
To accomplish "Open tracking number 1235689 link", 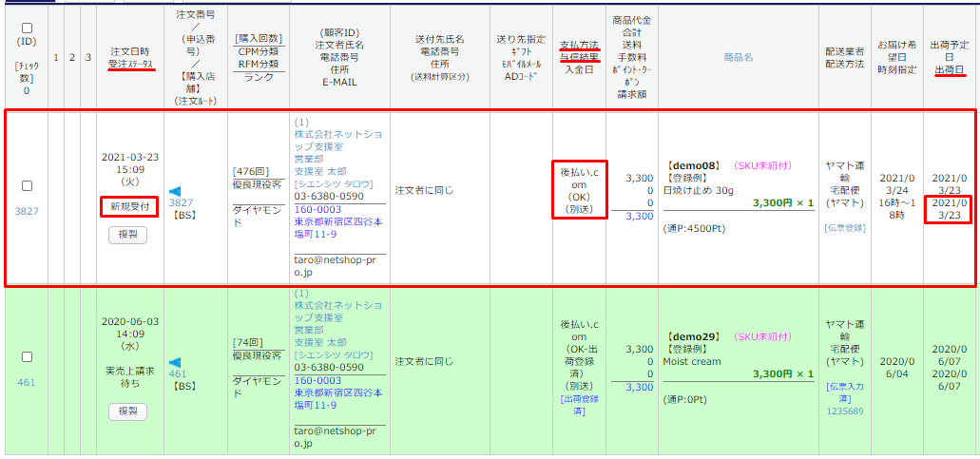I will [x=844, y=411].
